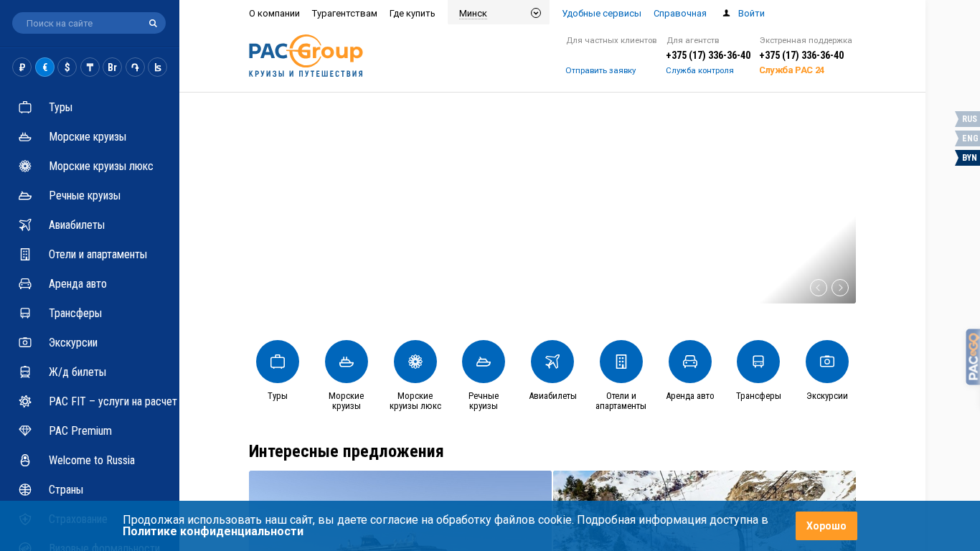
Task: Switch currency to Russian ruble
Action: (22, 67)
